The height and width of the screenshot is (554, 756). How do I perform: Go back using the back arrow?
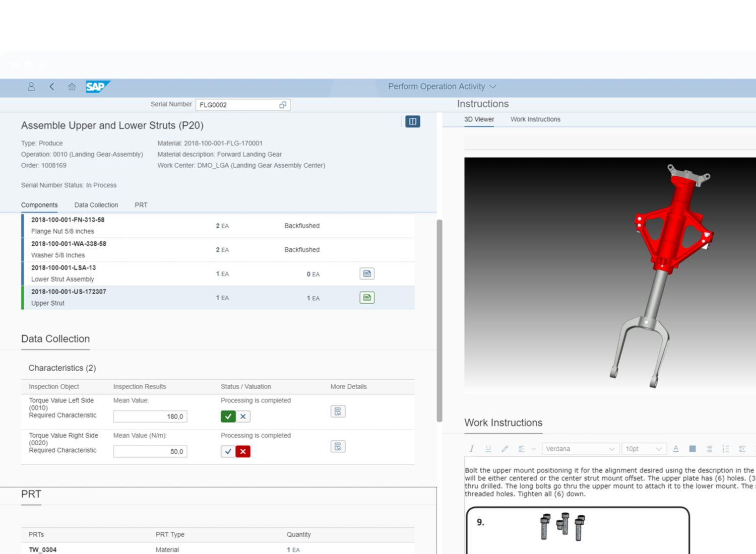[52, 87]
